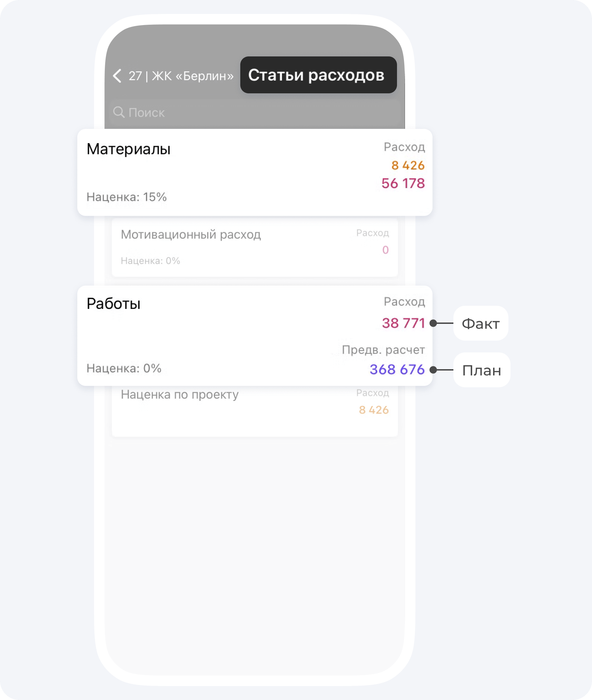Click the 0 value in Мотивационный расход
This screenshot has height=700, width=592.
click(x=385, y=250)
